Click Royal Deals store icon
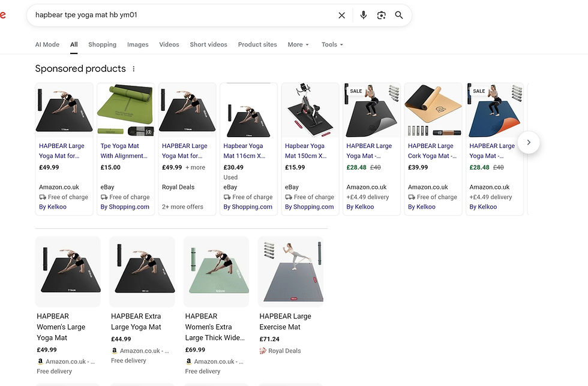This screenshot has height=386, width=588. point(263,351)
